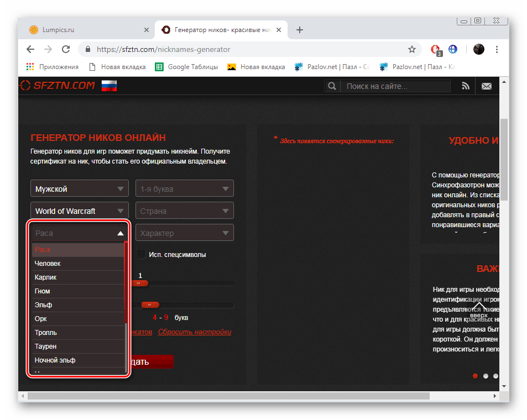Viewport: 527px width, 420px height.
Task: Click the page scrollbar down arrow
Action: point(504,386)
